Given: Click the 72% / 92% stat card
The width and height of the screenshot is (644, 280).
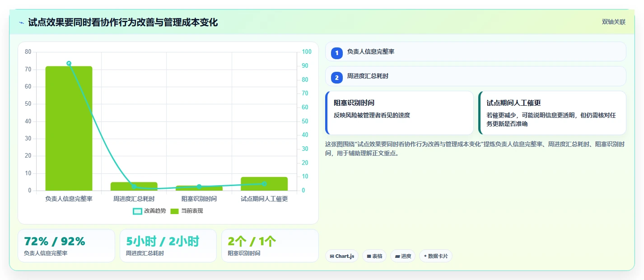Looking at the screenshot, I should [66, 246].
